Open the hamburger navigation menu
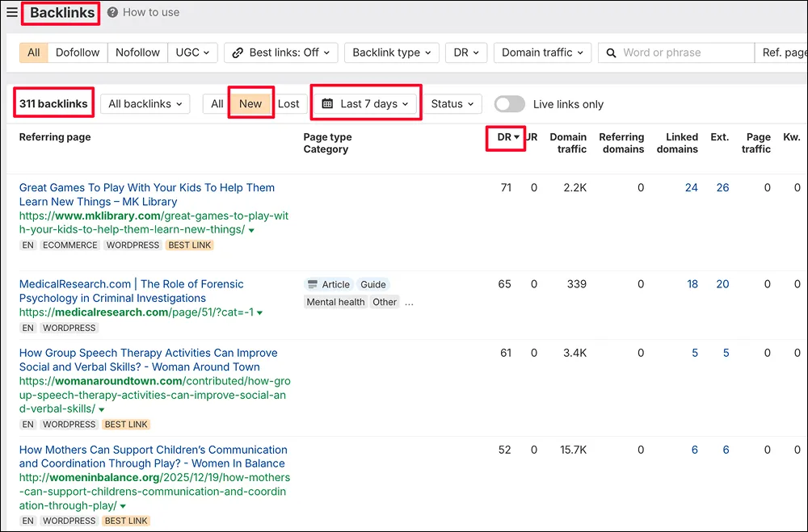This screenshot has width=808, height=532. coord(11,12)
